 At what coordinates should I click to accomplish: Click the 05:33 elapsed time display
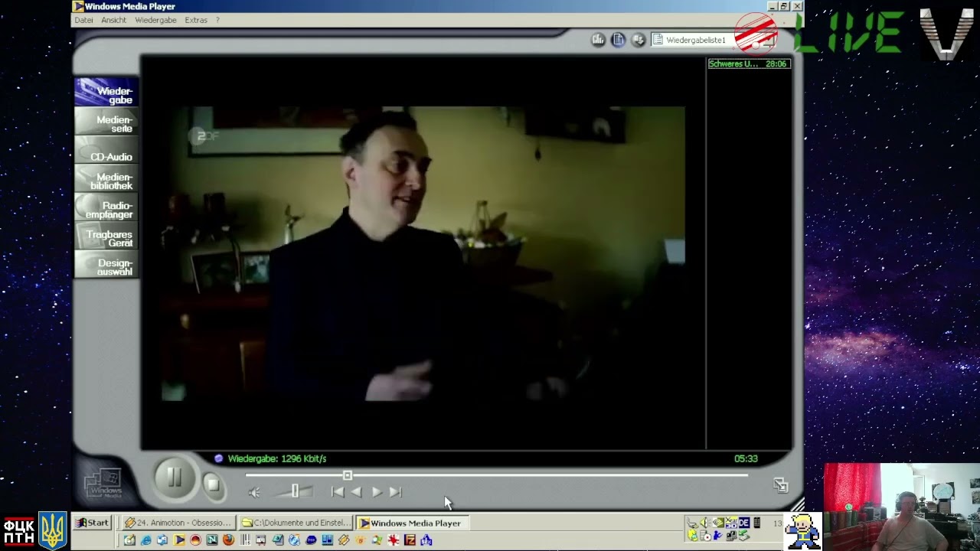point(746,458)
